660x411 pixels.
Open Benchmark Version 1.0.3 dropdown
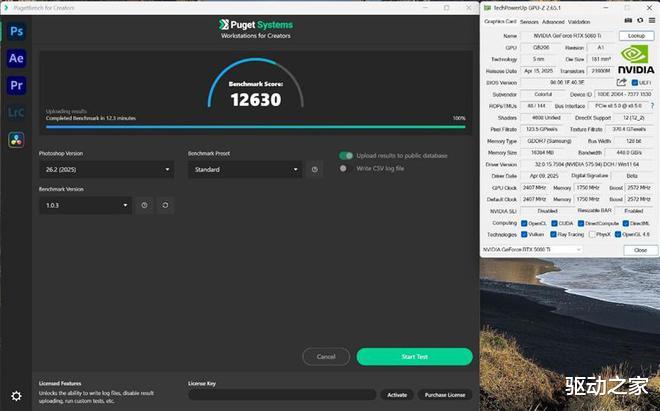pyautogui.click(x=85, y=205)
